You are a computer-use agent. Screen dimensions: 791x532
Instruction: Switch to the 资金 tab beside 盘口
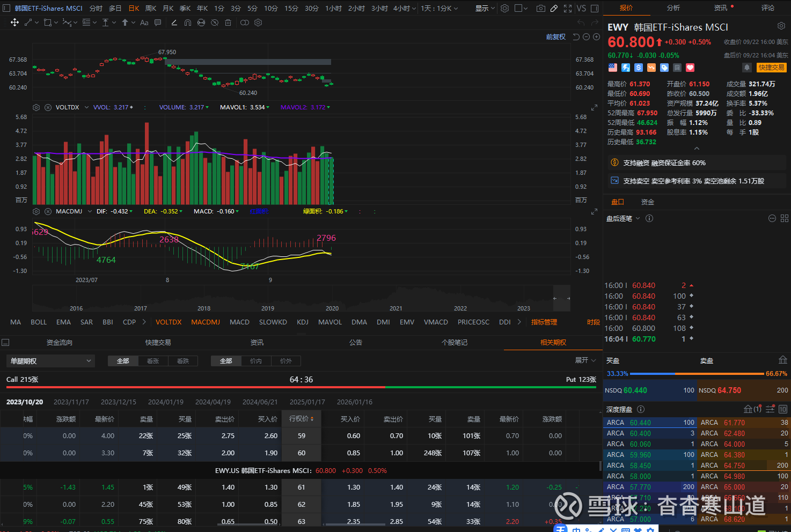tap(648, 202)
